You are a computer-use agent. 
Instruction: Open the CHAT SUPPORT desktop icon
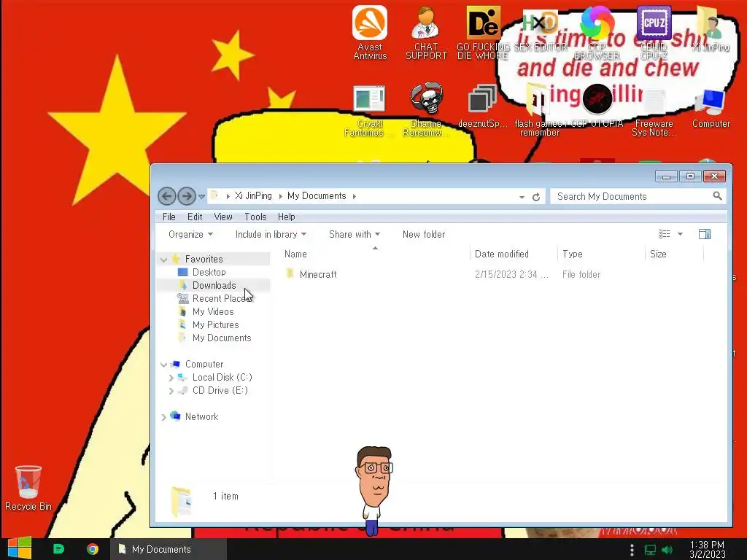(426, 32)
